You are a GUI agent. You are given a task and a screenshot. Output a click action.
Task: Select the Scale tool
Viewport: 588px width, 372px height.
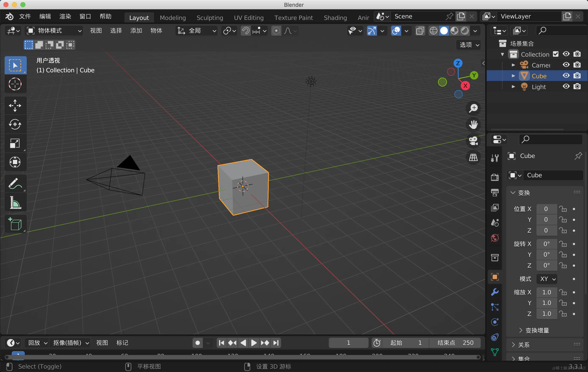click(15, 143)
